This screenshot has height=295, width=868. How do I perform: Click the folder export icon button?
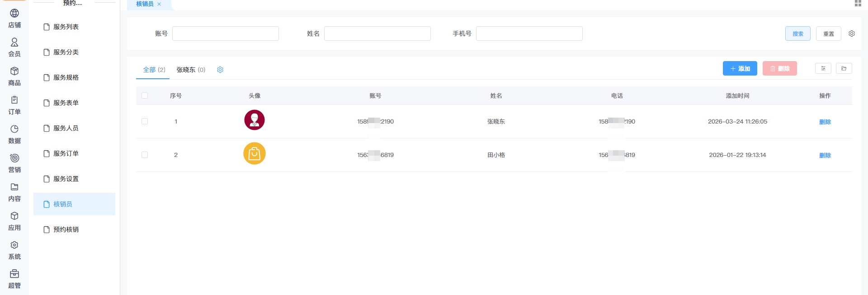click(844, 68)
